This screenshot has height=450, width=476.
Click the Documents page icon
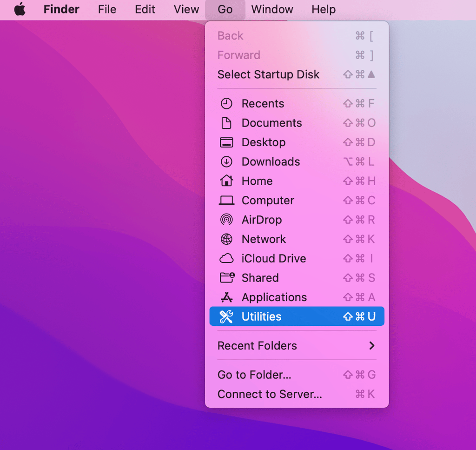[x=226, y=123]
